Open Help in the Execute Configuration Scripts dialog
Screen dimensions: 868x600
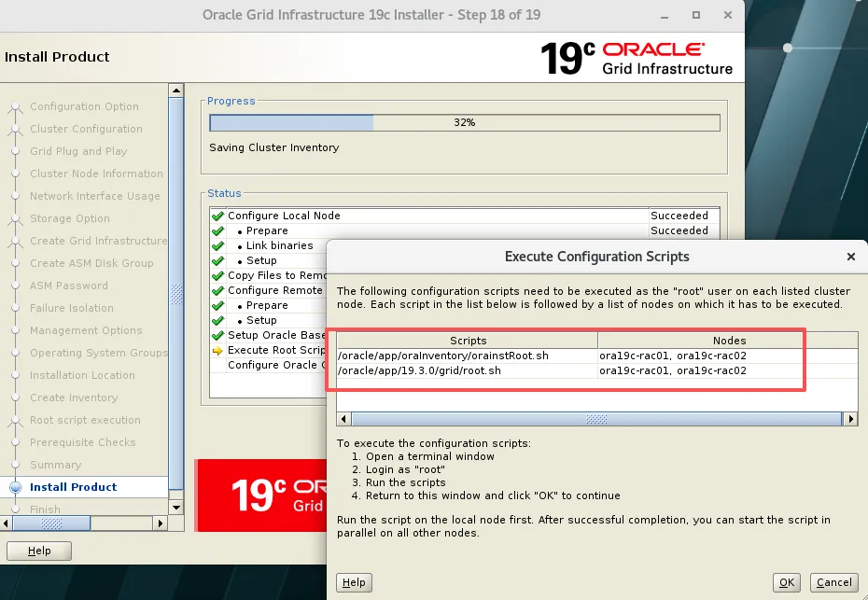tap(354, 582)
